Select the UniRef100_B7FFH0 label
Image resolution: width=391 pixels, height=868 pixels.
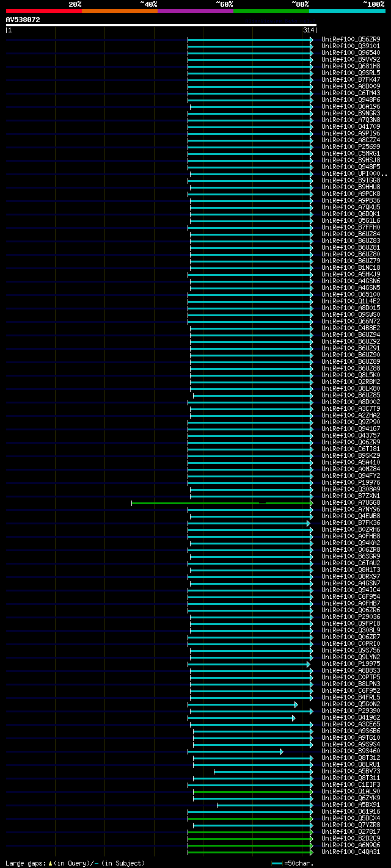(x=351, y=227)
